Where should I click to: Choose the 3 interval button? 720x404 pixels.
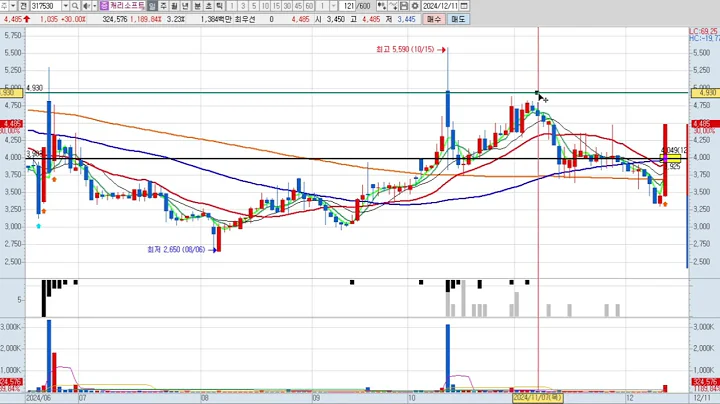243,6
